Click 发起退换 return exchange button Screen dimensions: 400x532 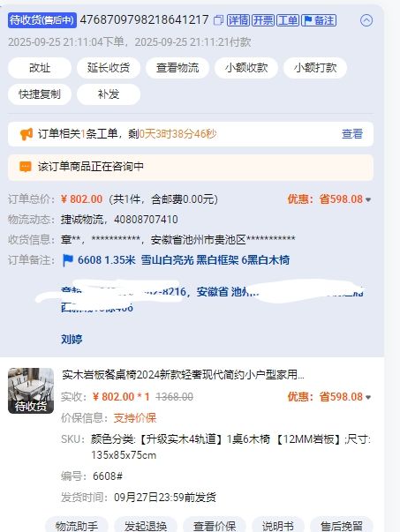point(146,526)
